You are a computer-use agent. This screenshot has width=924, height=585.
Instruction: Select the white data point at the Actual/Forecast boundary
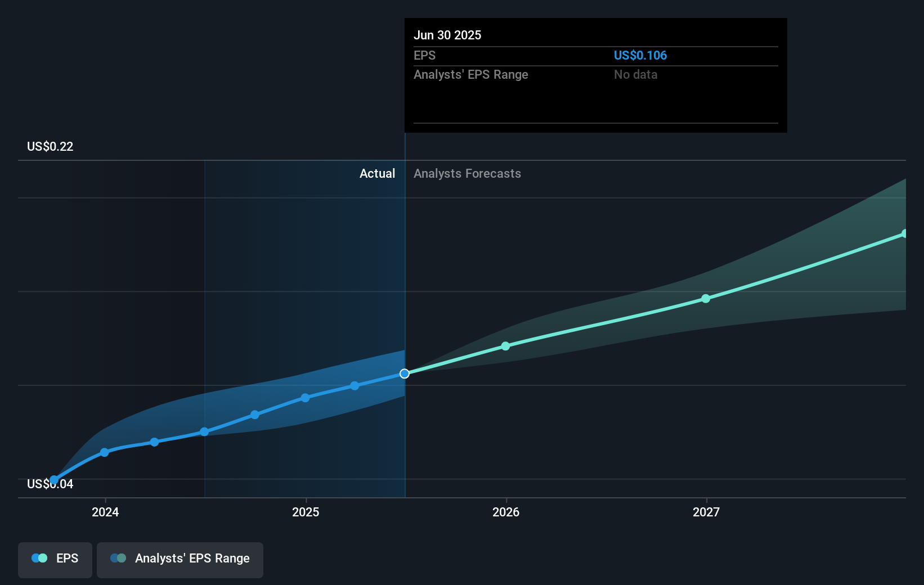(404, 373)
